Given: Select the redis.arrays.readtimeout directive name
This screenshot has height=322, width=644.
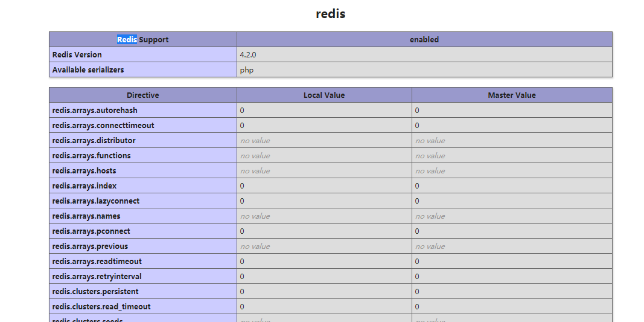Looking at the screenshot, I should (x=97, y=261).
